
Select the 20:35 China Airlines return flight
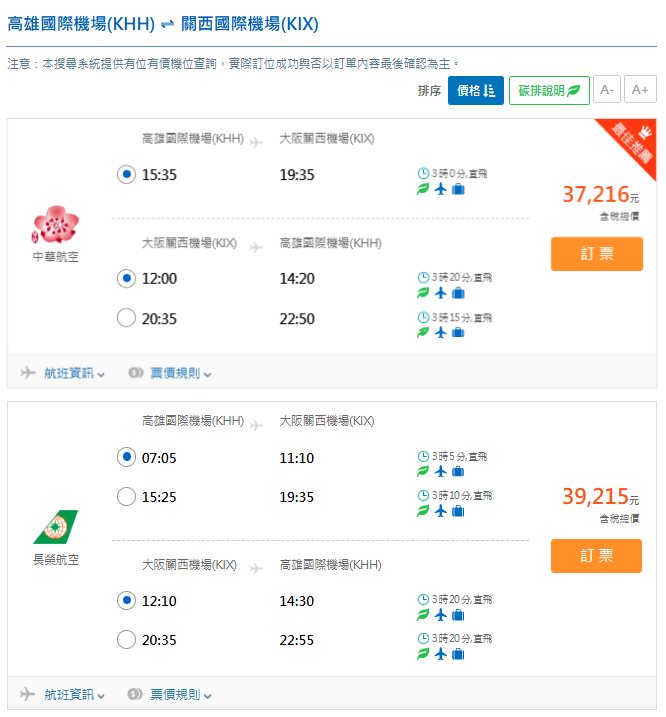click(126, 318)
